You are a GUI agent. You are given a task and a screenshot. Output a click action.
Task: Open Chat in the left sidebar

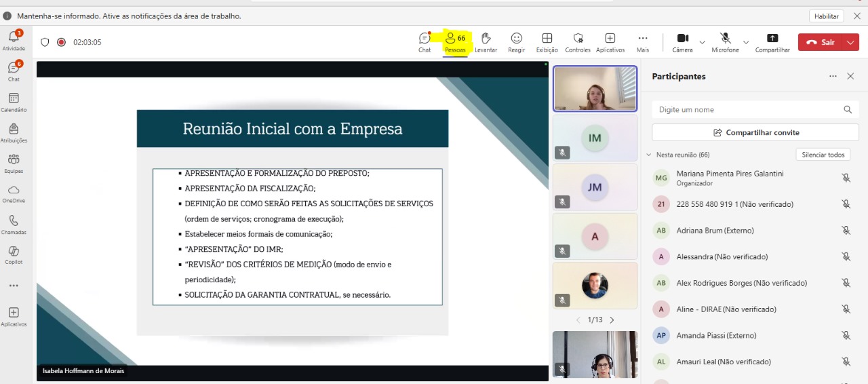click(14, 71)
